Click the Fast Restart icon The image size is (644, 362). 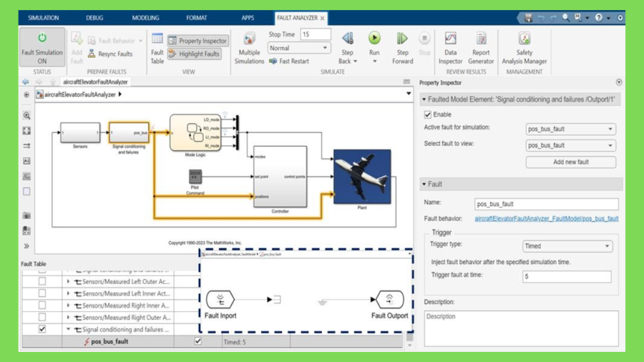click(x=273, y=61)
